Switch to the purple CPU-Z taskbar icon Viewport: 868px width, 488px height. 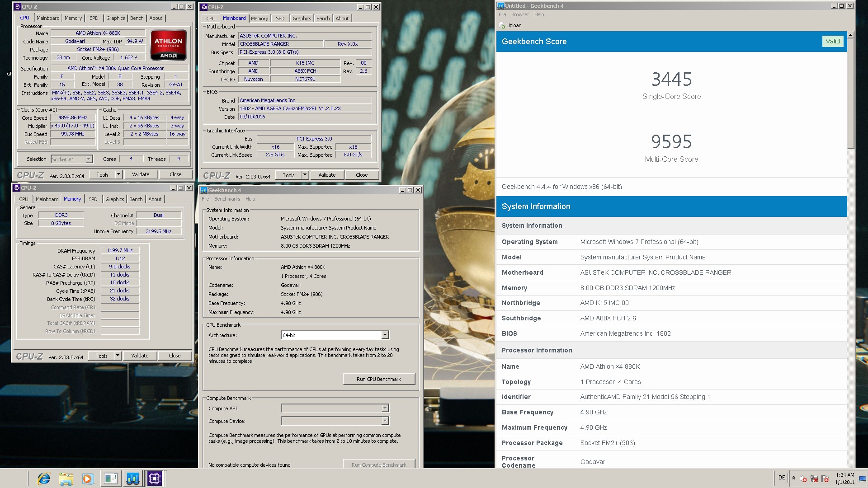[155, 479]
